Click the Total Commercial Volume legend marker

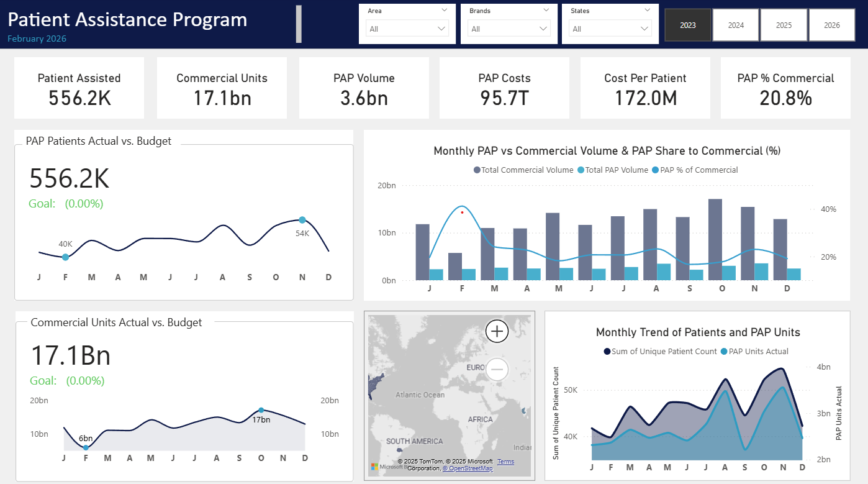click(x=477, y=170)
